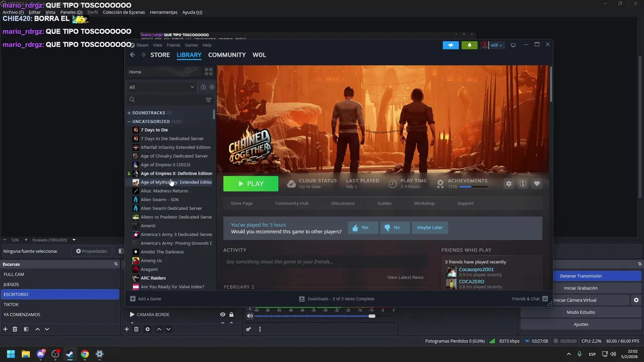Select the JUEGOS scene in OBS
The width and height of the screenshot is (644, 362).
[x=60, y=285]
